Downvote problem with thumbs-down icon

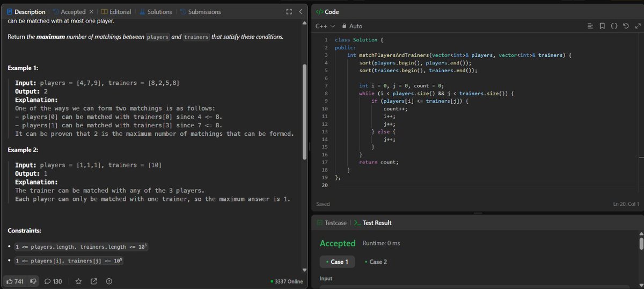click(33, 281)
